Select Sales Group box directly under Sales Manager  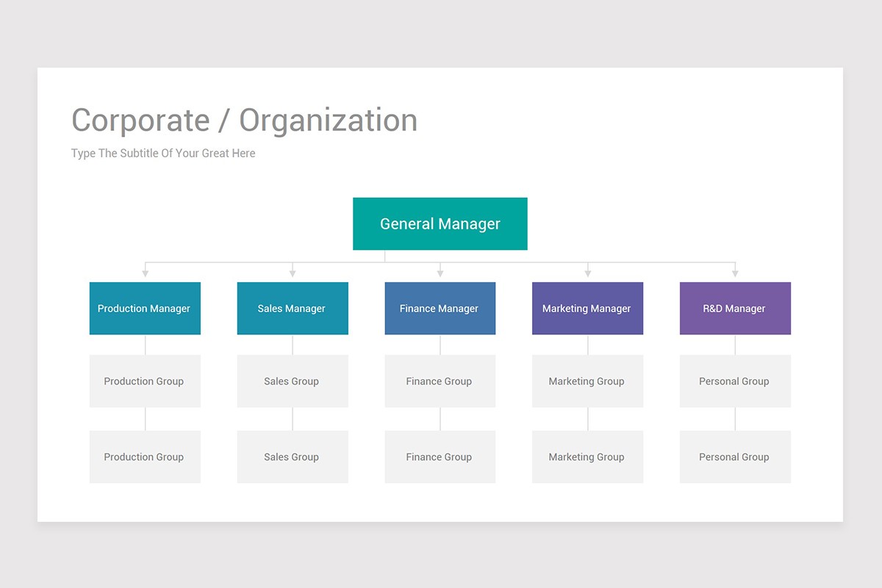[x=293, y=381]
